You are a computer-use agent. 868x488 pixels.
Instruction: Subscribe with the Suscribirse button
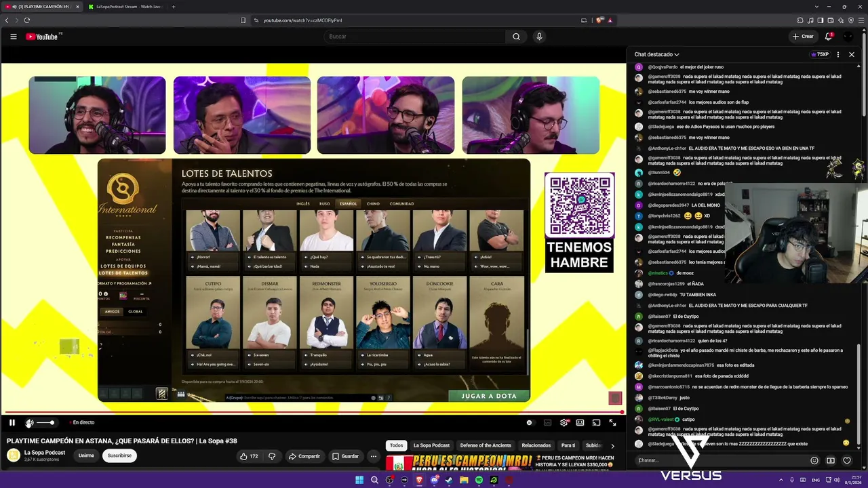coord(119,455)
